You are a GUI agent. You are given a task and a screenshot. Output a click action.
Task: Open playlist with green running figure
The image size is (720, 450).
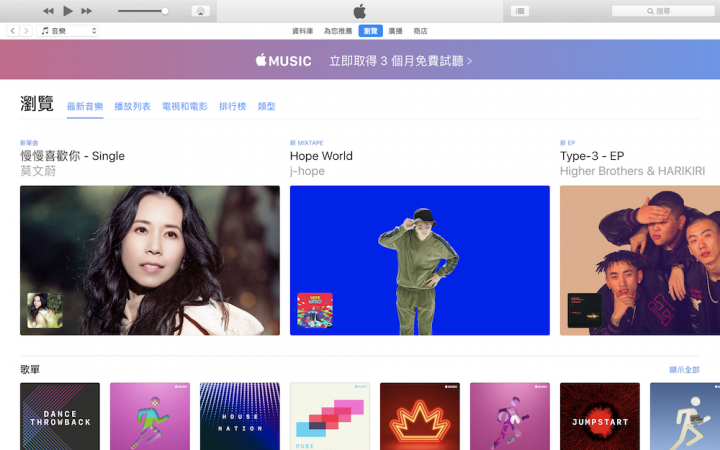tap(150, 416)
